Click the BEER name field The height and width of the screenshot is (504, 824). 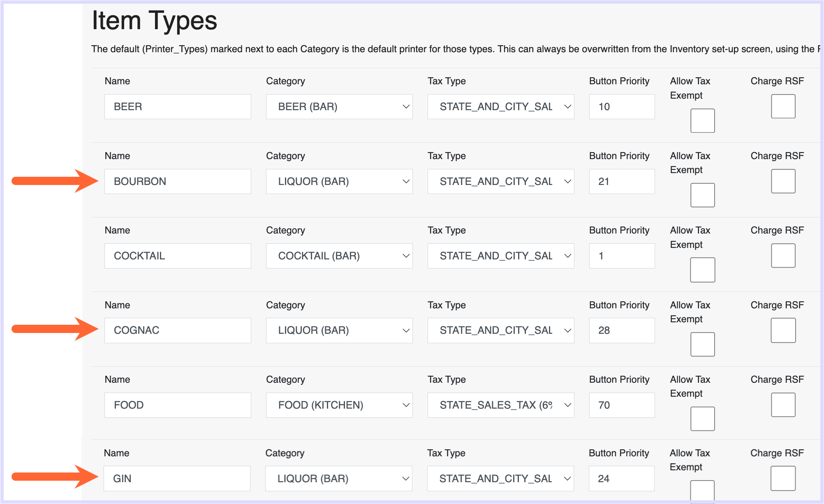[x=178, y=107]
